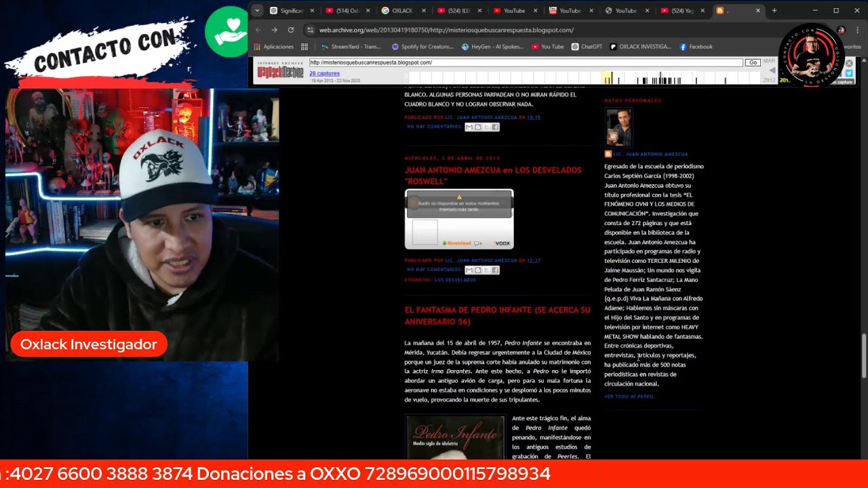Open the Spotify for Creators bookmark
The width and height of the screenshot is (868, 488).
click(x=422, y=47)
